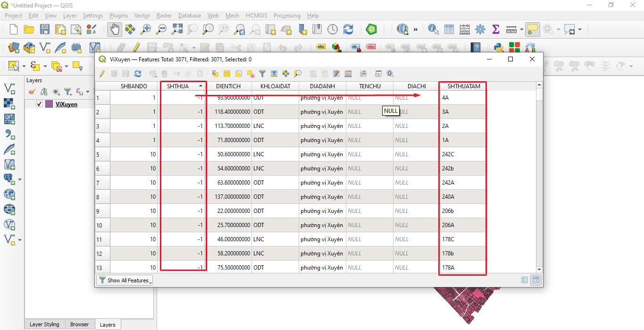
Task: Toggle editing mode pencil in attribute table
Action: [x=102, y=74]
